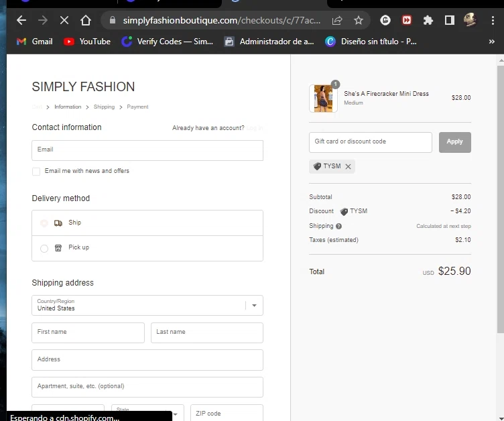This screenshot has height=421, width=504.
Task: Click Shipping help question mark icon
Action: click(338, 226)
